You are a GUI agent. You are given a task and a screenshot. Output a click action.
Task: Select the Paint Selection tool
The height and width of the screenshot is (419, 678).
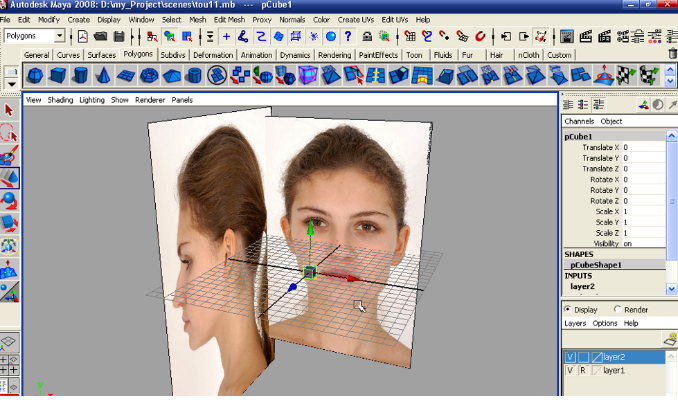[9, 155]
